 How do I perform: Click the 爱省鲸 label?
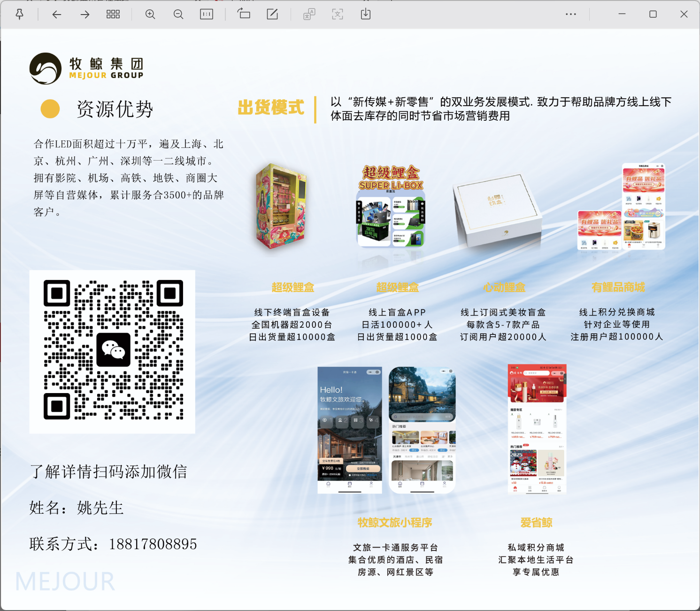click(536, 523)
